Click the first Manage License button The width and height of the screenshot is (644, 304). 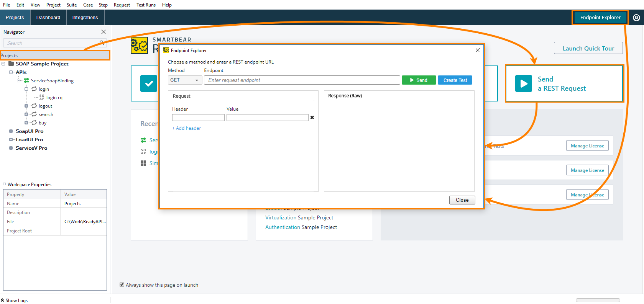[587, 145]
